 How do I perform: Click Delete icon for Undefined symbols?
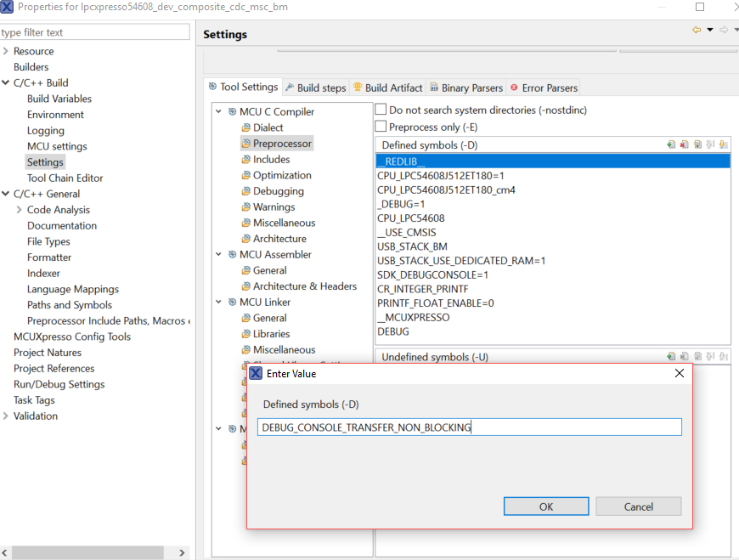685,356
